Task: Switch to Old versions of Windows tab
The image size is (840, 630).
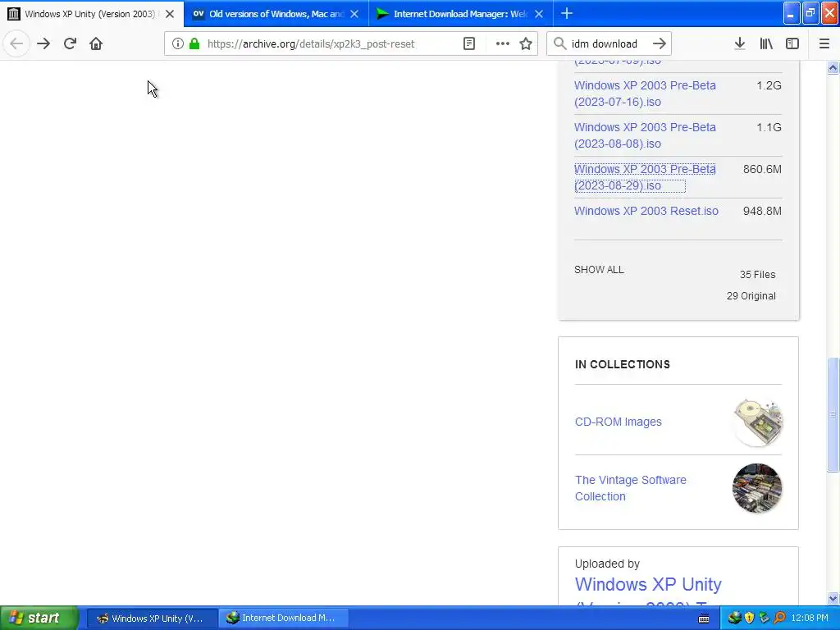Action: (276, 14)
